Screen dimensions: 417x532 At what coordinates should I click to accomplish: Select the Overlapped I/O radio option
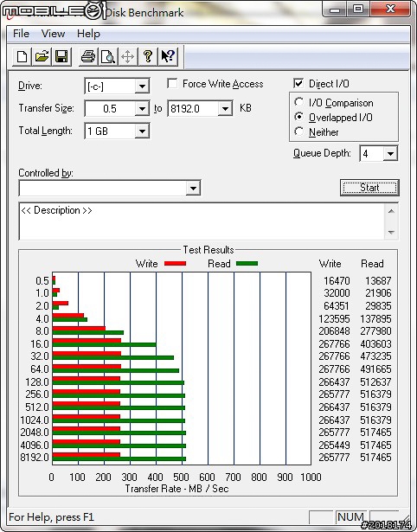[x=299, y=117]
